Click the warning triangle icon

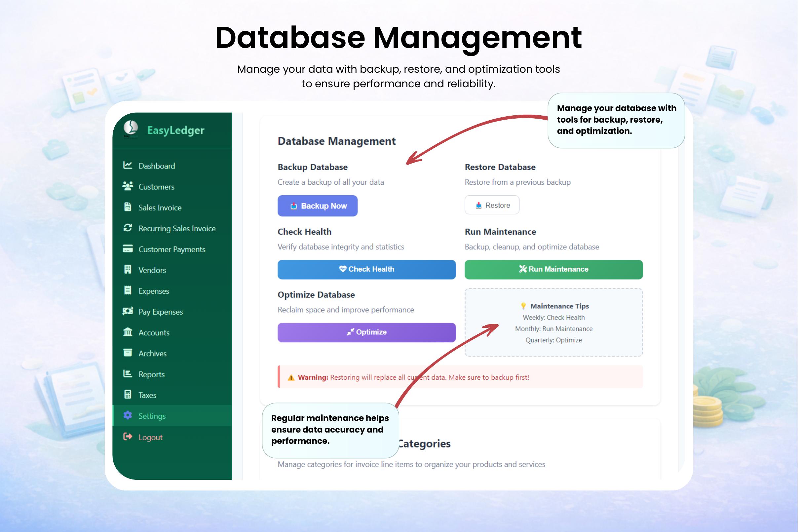(x=291, y=378)
